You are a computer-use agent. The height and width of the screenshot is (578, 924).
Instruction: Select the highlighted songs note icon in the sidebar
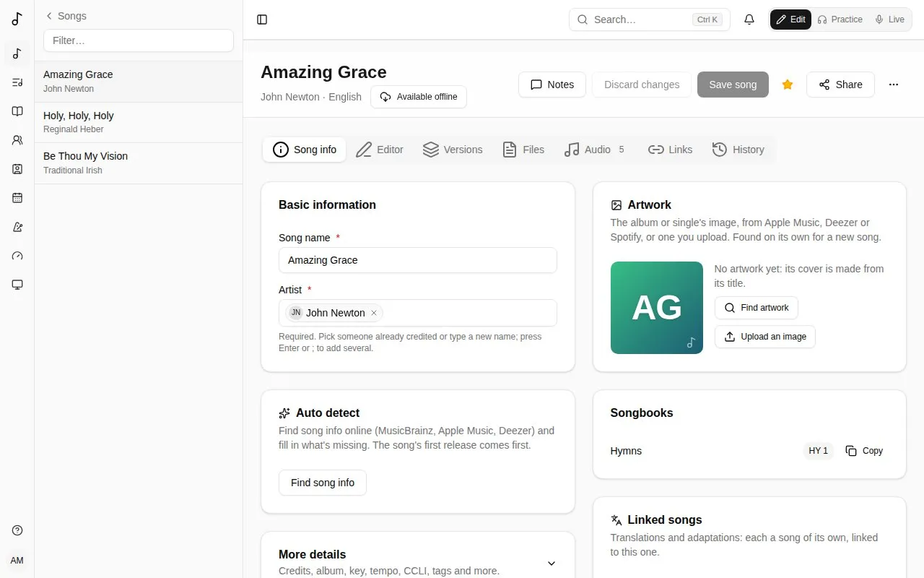pos(17,53)
